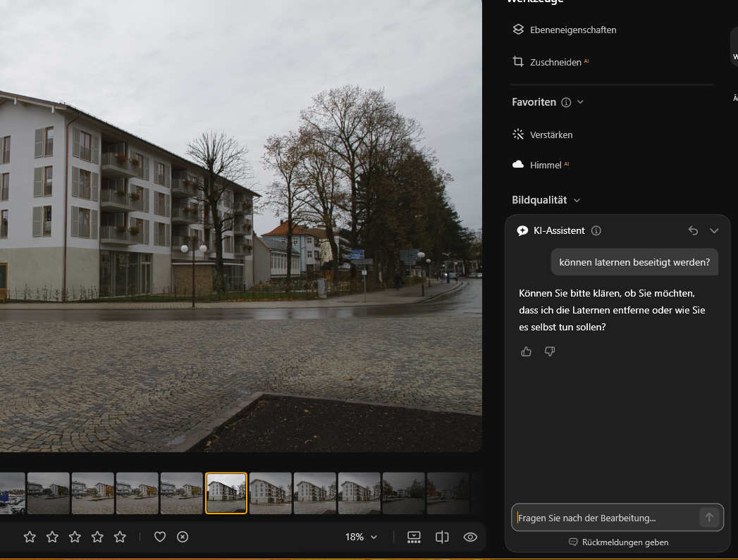
Task: Click the assistant reply text about Laternen
Action: [x=612, y=310]
